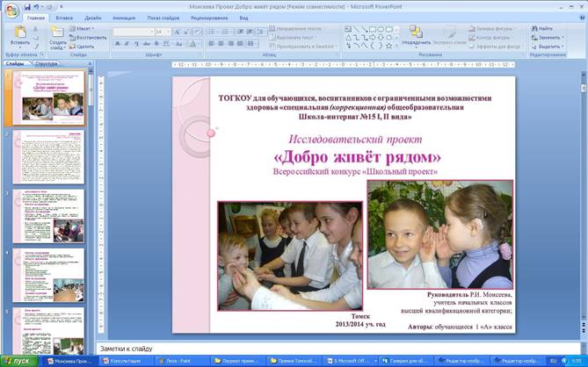Click the bulleted list icon
Image resolution: width=588 pixels, height=367 pixels.
click(x=212, y=32)
